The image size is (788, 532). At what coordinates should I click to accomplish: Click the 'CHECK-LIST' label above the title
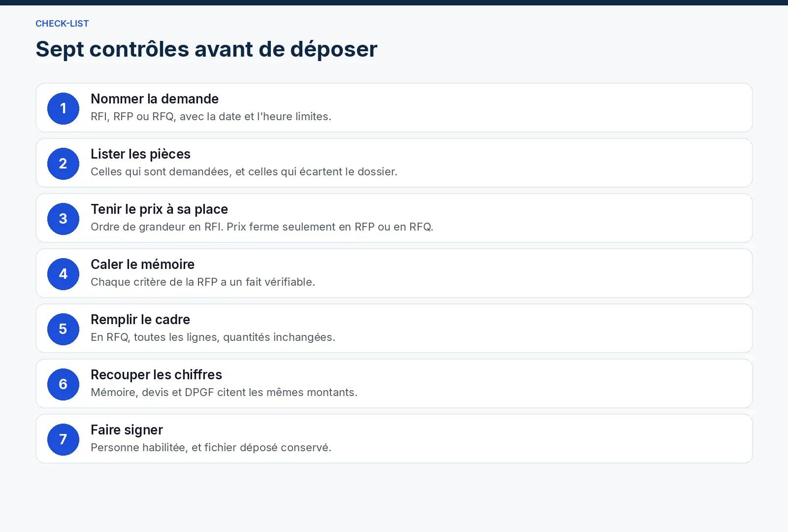[x=62, y=24]
